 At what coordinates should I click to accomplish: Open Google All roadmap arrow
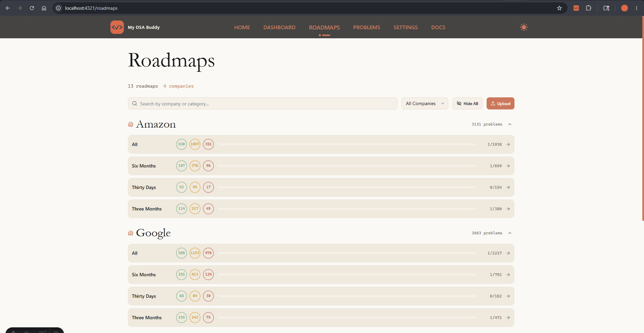[508, 253]
